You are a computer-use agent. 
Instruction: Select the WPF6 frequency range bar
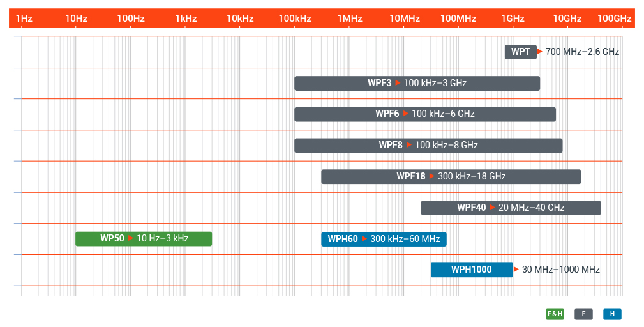click(424, 114)
